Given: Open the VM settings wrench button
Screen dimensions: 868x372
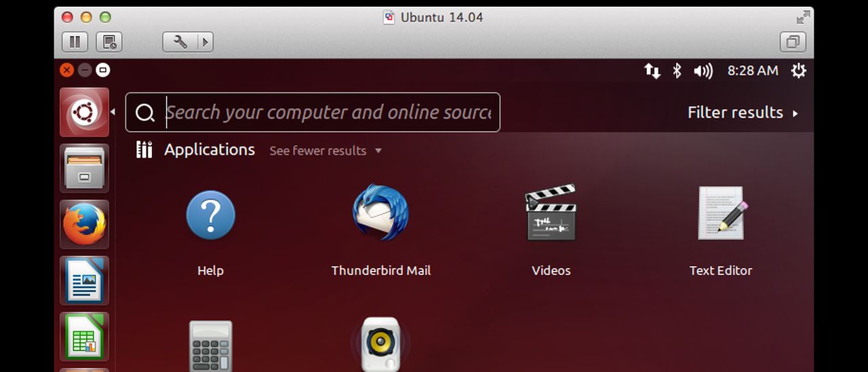Looking at the screenshot, I should point(180,42).
